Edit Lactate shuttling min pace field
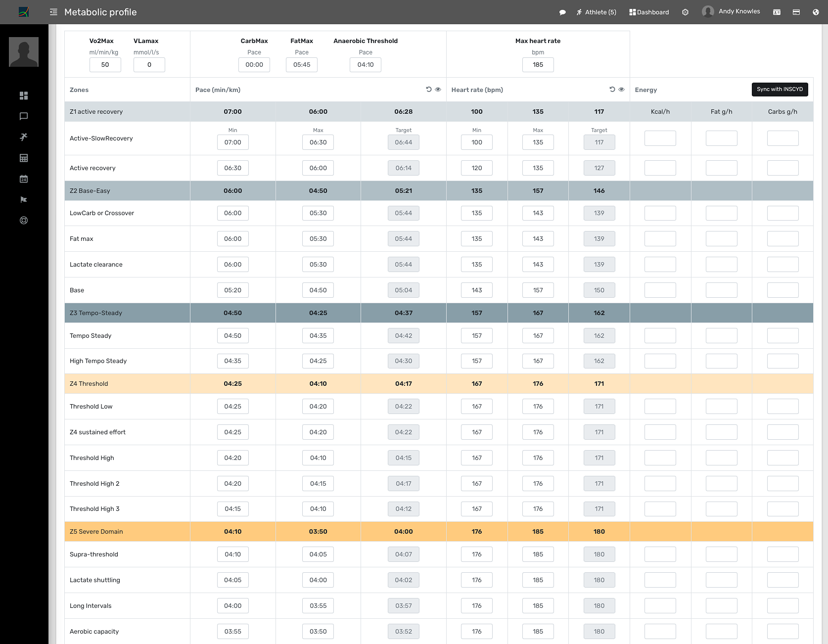This screenshot has height=644, width=828. 233,580
